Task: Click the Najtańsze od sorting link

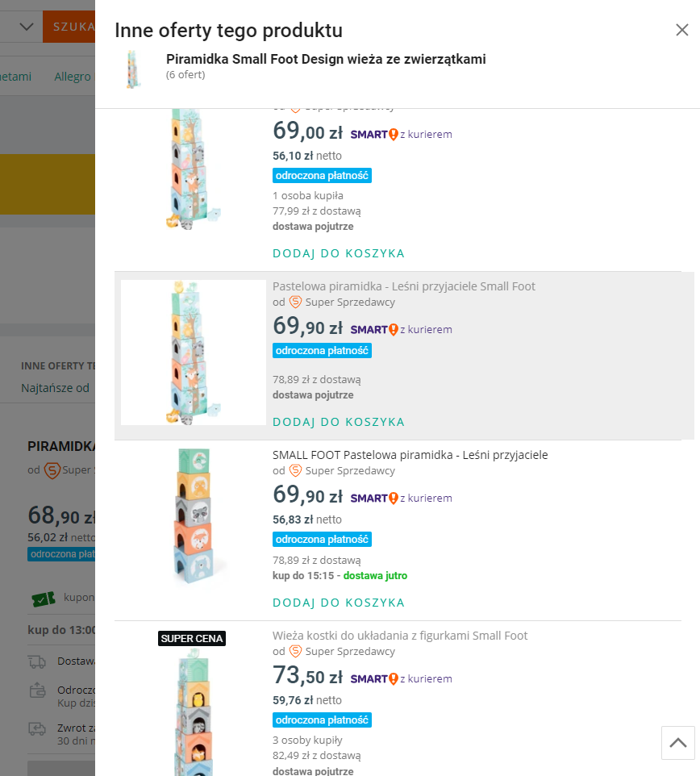Action: coord(55,388)
